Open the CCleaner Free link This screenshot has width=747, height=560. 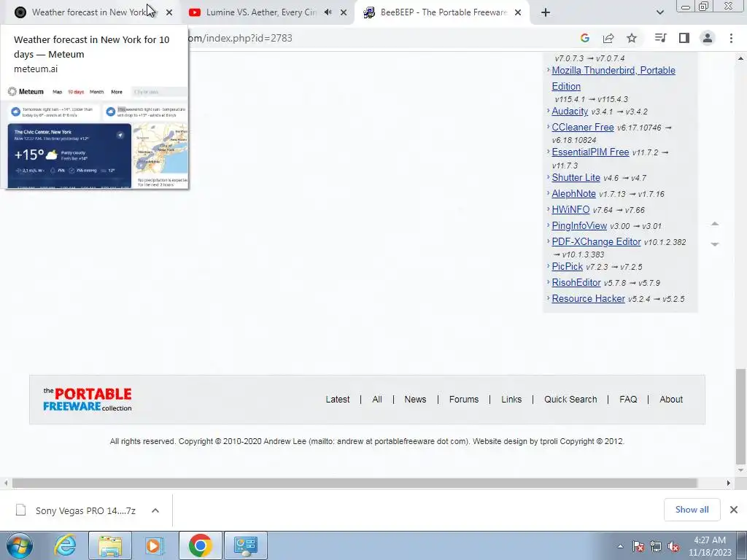pos(583,127)
